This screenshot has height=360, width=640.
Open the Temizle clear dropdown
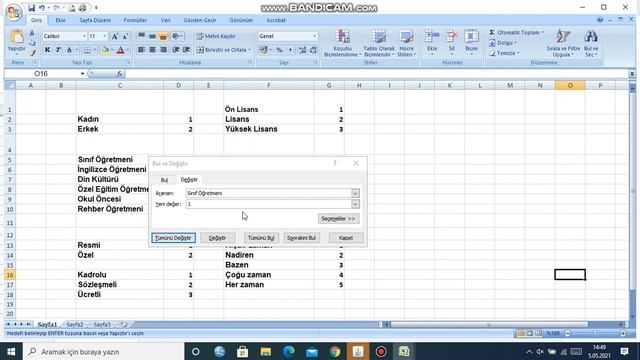pos(504,53)
